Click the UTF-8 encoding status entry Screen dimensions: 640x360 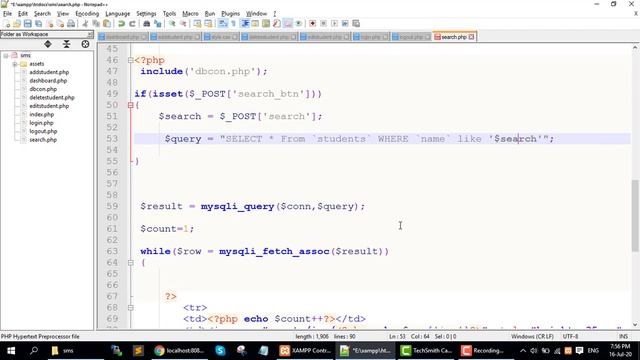pos(570,336)
